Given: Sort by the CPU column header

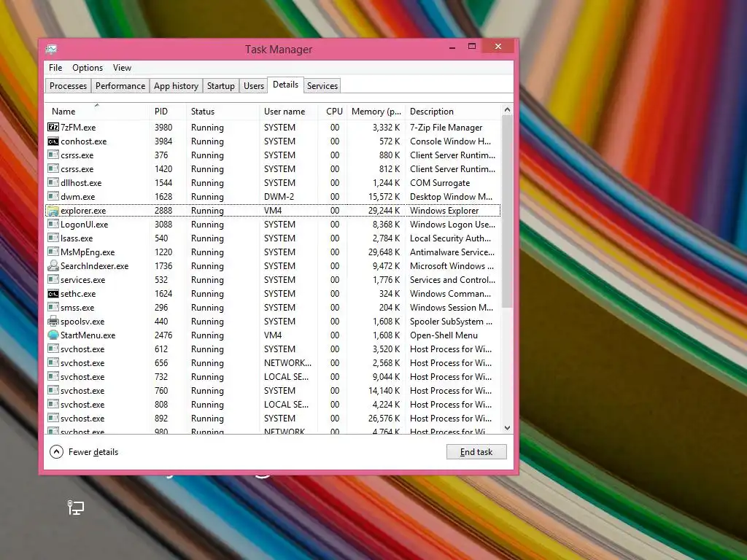Looking at the screenshot, I should click(x=332, y=111).
